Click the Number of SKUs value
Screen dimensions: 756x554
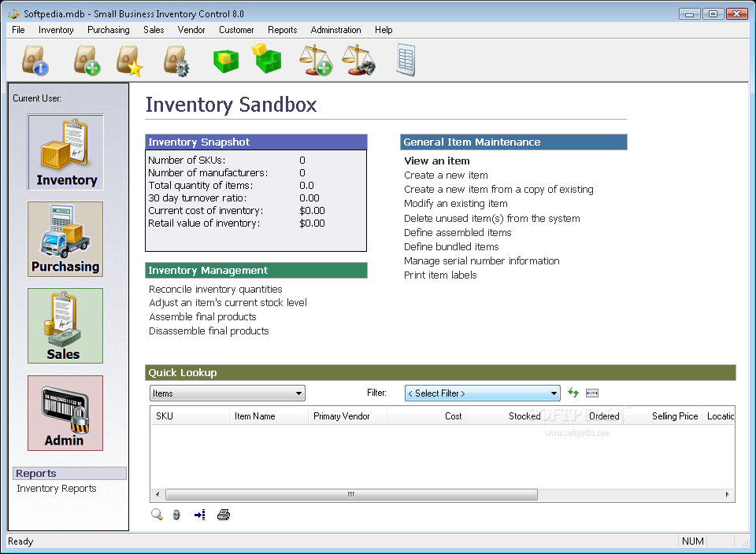point(302,160)
